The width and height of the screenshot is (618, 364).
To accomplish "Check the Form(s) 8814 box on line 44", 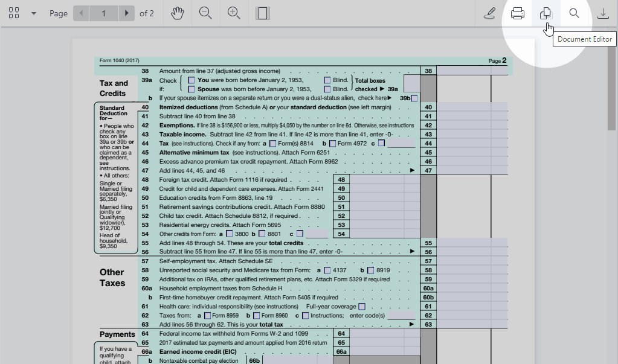I will (x=273, y=144).
